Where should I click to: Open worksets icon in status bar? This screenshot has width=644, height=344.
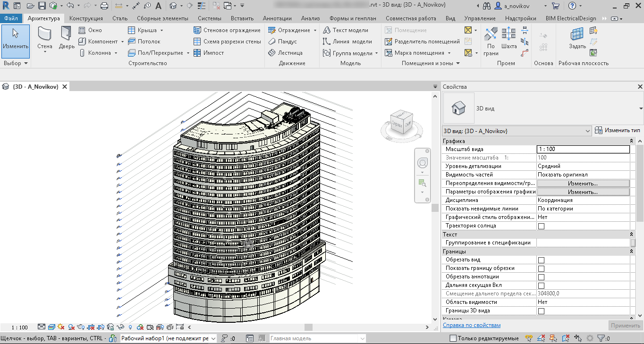point(113,338)
